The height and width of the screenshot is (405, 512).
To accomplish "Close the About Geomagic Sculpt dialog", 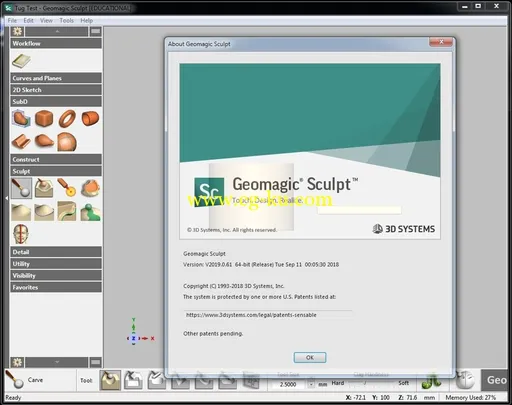I will (441, 42).
